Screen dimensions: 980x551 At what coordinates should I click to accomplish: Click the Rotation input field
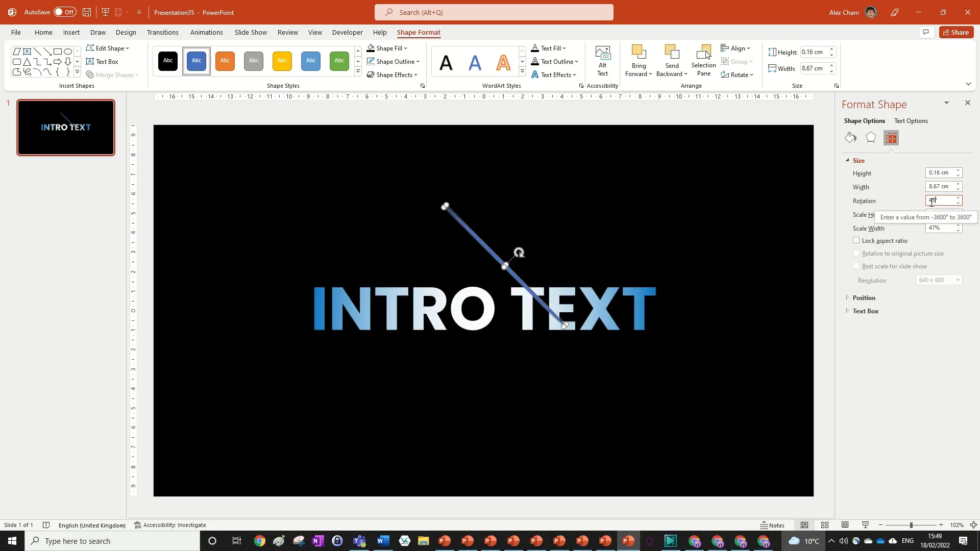coord(940,201)
